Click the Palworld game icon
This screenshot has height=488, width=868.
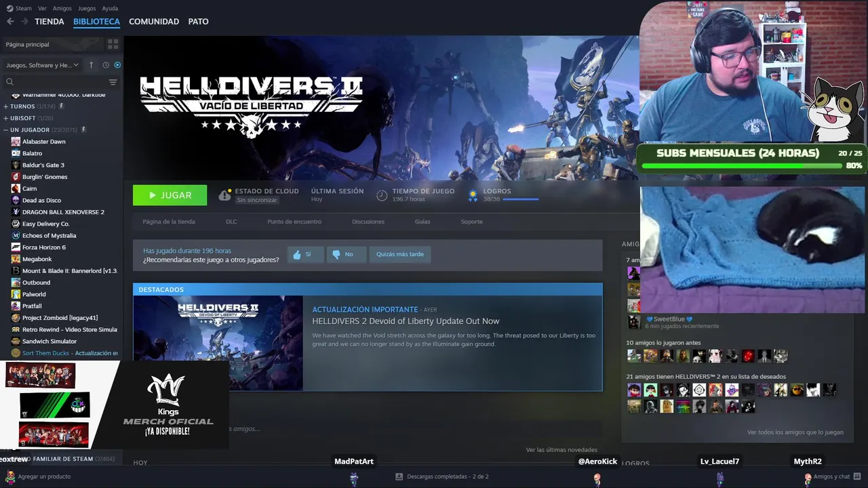point(16,294)
